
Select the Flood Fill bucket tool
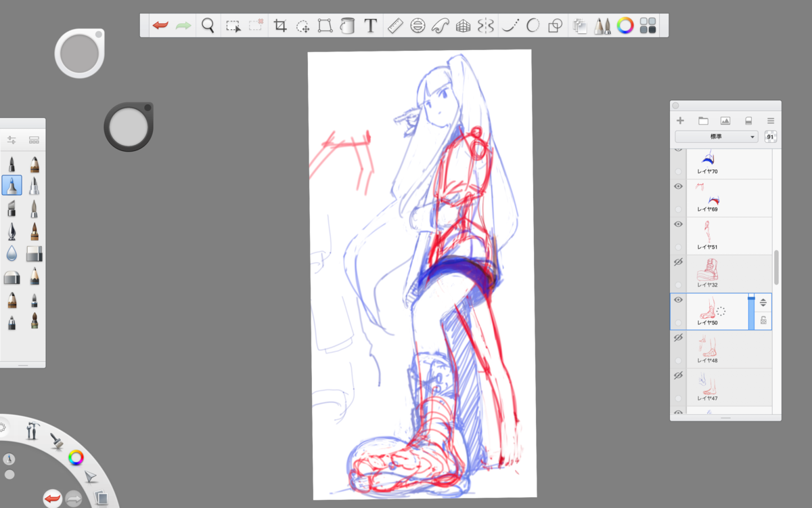[347, 26]
